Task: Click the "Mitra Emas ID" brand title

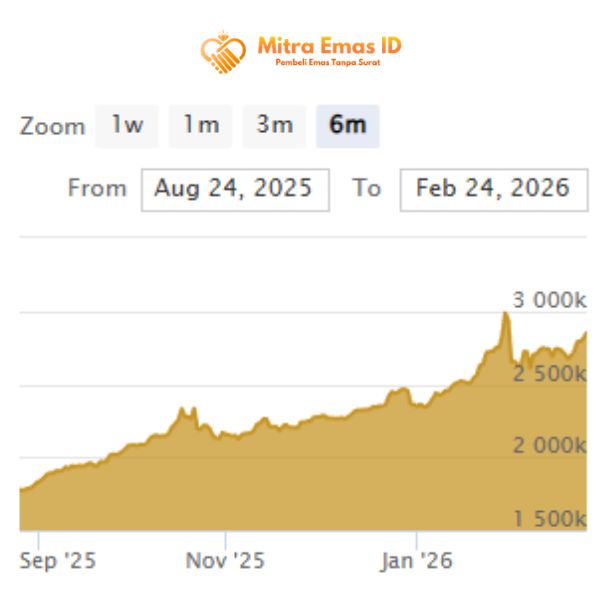Action: click(x=329, y=45)
